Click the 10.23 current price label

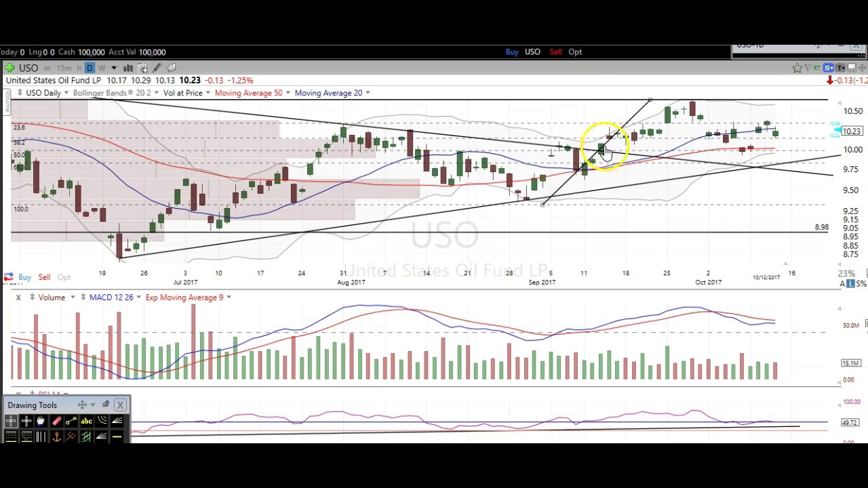tap(851, 131)
